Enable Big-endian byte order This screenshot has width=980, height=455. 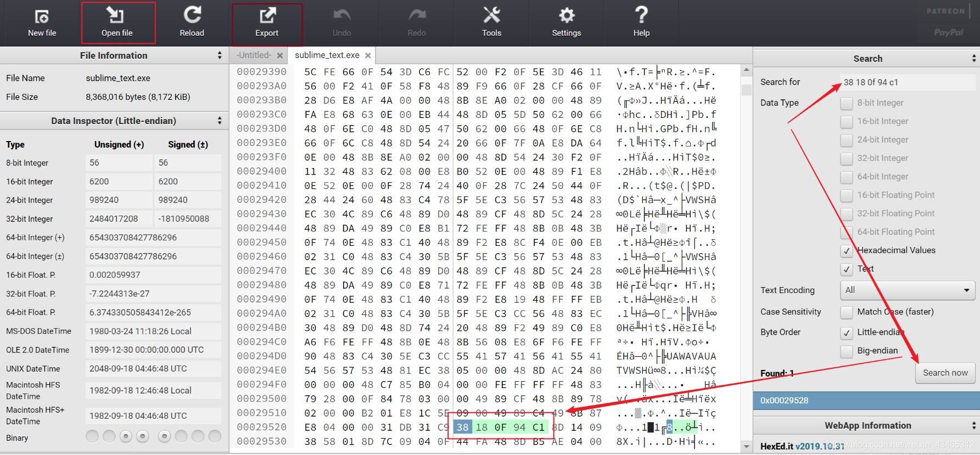coord(847,351)
